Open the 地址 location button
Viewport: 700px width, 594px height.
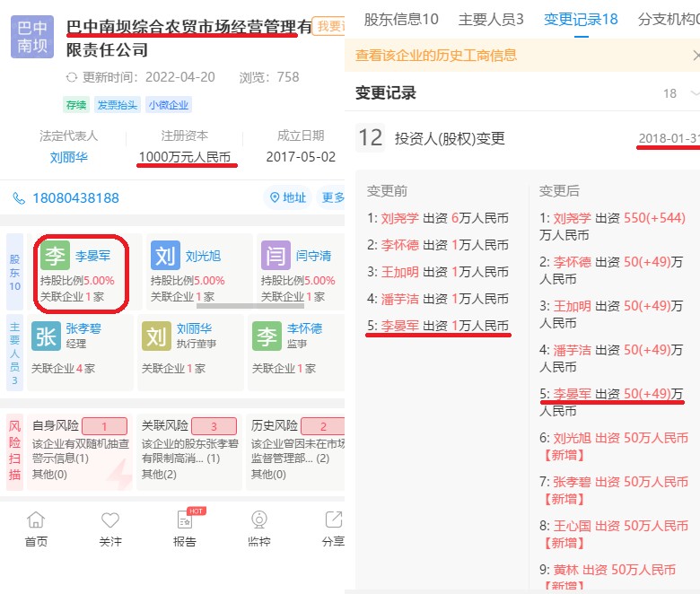(288, 198)
